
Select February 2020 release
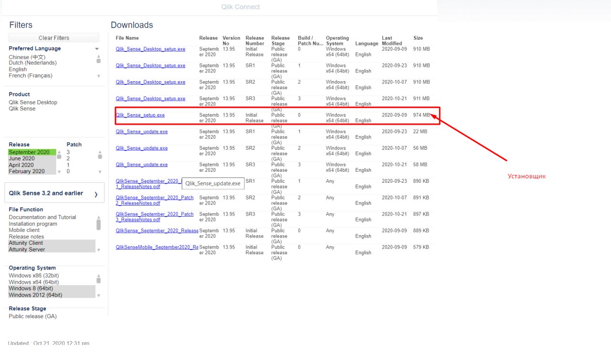(32, 171)
